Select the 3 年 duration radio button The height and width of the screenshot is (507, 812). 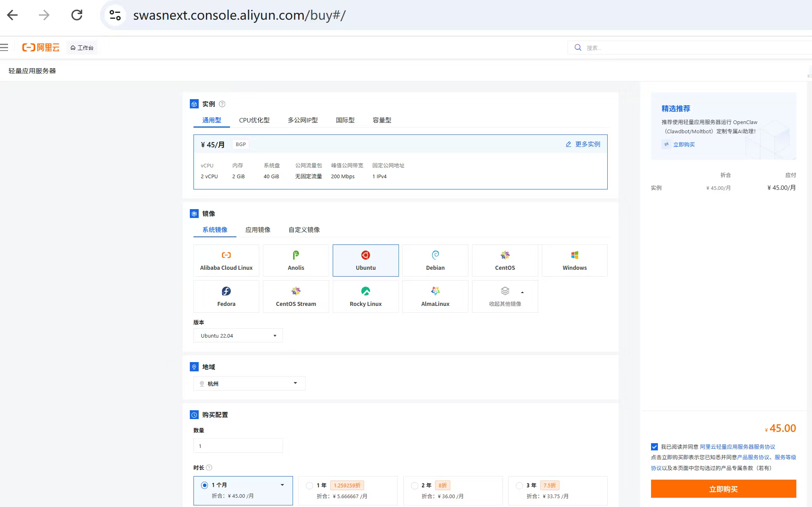[x=519, y=486]
